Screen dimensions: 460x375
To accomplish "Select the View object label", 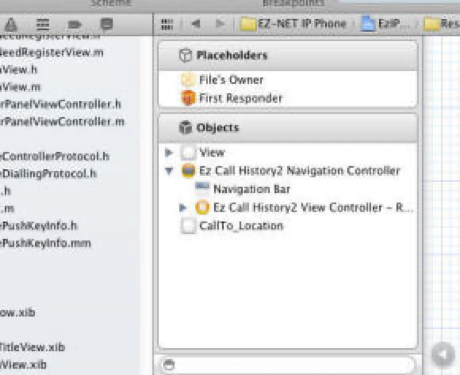I will coord(212,152).
